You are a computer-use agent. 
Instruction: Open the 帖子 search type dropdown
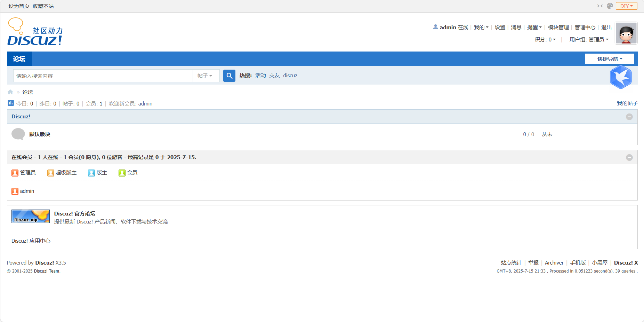point(206,76)
